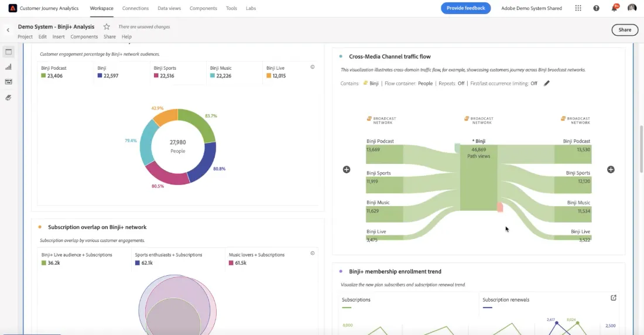
Task: Click the orange Binji Live legend swatch
Action: click(x=269, y=76)
